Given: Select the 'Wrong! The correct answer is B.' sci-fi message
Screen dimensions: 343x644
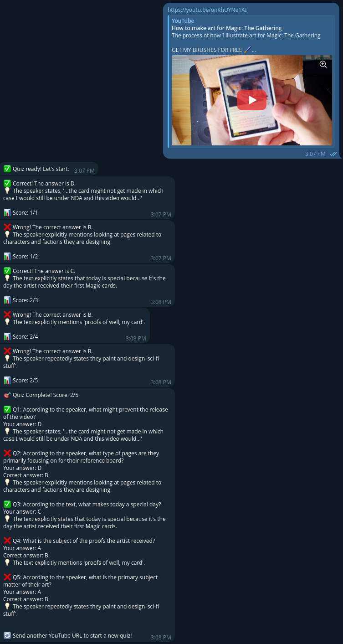Looking at the screenshot, I should click(x=87, y=366).
